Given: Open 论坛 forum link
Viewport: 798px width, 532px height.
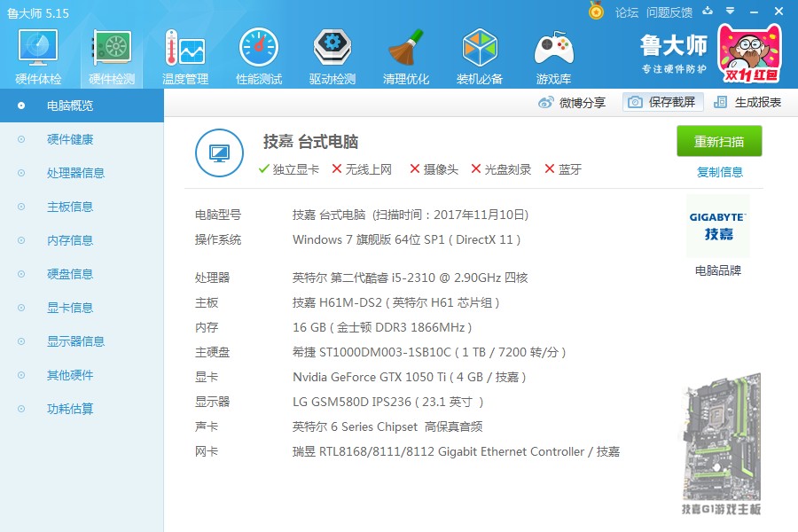Looking at the screenshot, I should pos(627,12).
